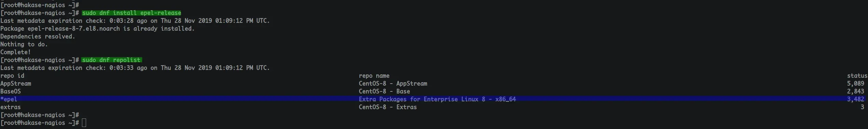The image size is (868, 129).
Task: Click the extras repo id
Action: tap(11, 107)
